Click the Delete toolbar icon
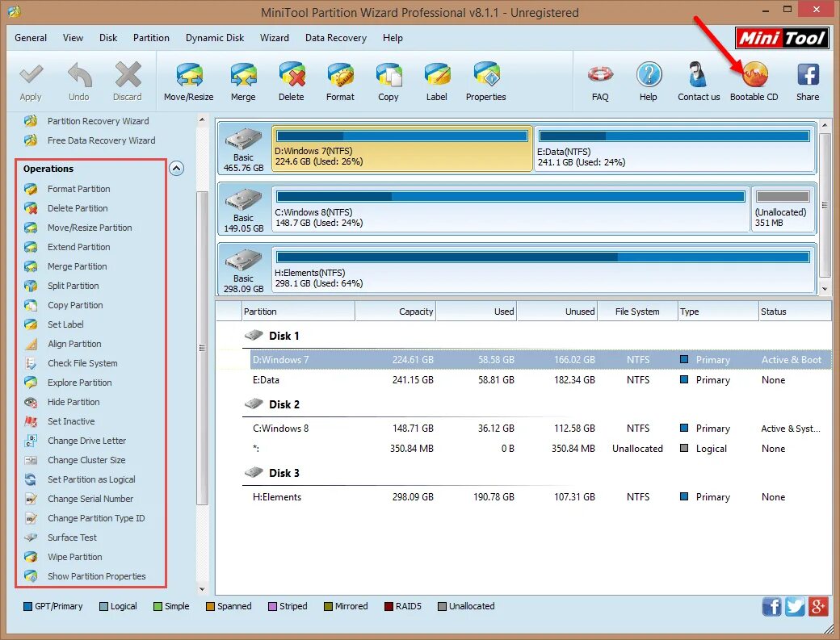This screenshot has height=640, width=840. click(292, 75)
